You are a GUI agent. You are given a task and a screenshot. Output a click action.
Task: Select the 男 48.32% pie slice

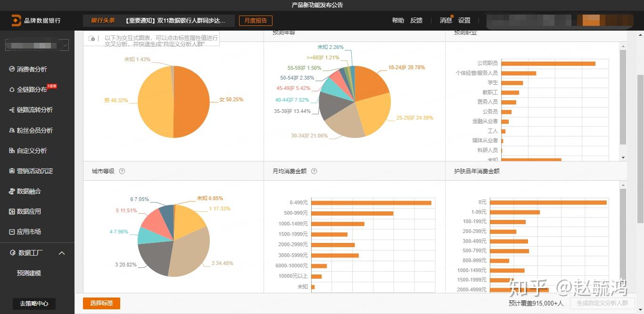click(x=155, y=101)
